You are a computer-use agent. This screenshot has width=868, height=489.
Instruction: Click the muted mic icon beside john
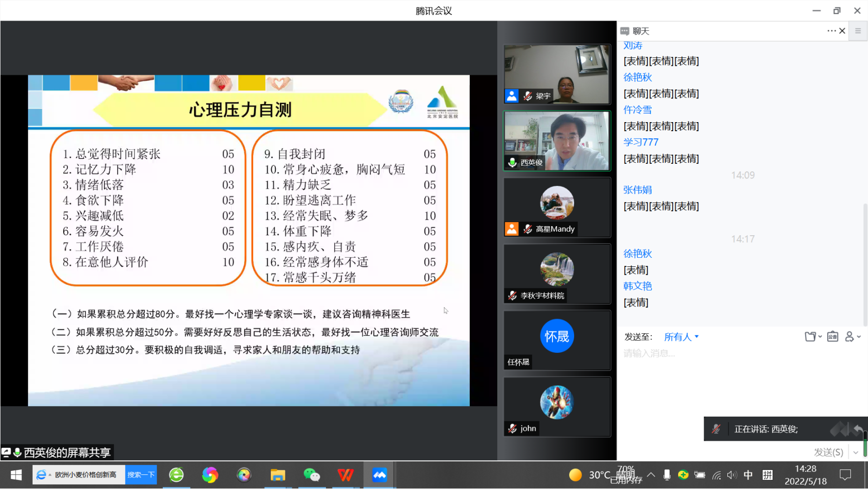tap(512, 429)
